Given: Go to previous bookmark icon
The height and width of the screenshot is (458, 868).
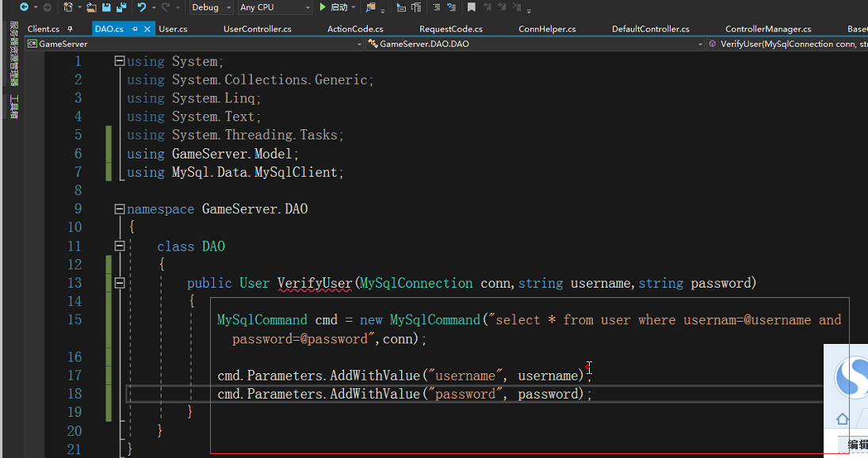Looking at the screenshot, I should 488,7.
